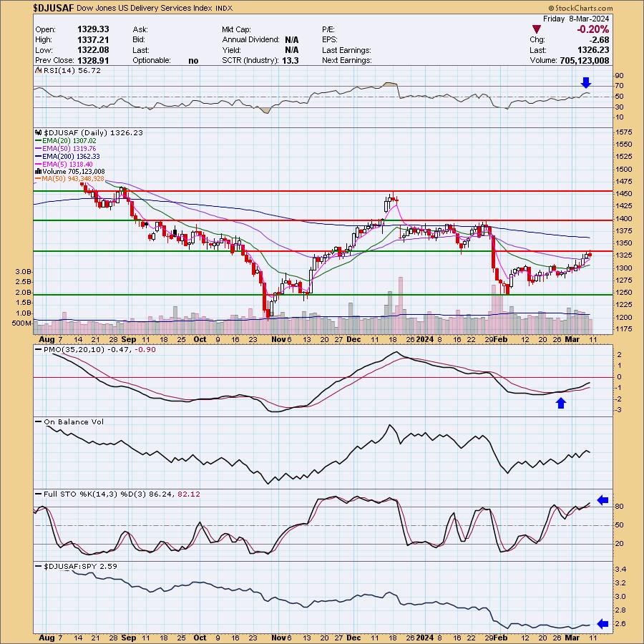This screenshot has height=644, width=644.
Task: Click the $DJUSAF:SPY 2.59 ratio label
Action: [77, 567]
